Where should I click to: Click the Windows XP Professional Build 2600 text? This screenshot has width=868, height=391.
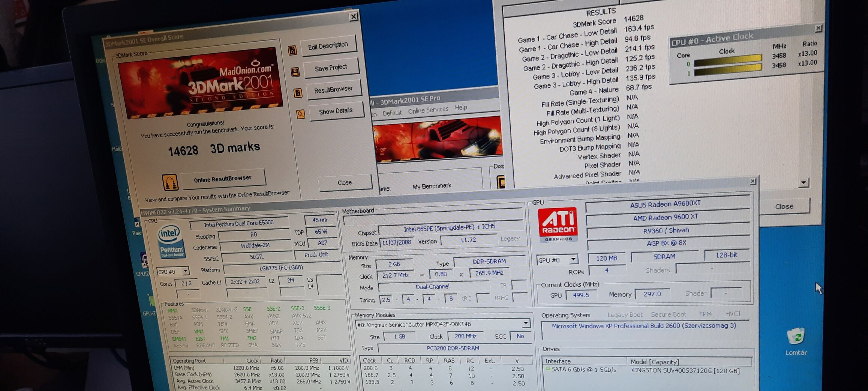(643, 326)
